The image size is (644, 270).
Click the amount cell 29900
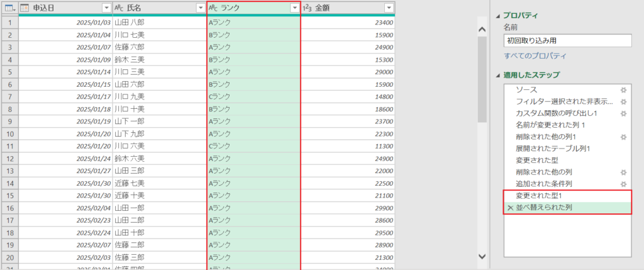pos(348,208)
